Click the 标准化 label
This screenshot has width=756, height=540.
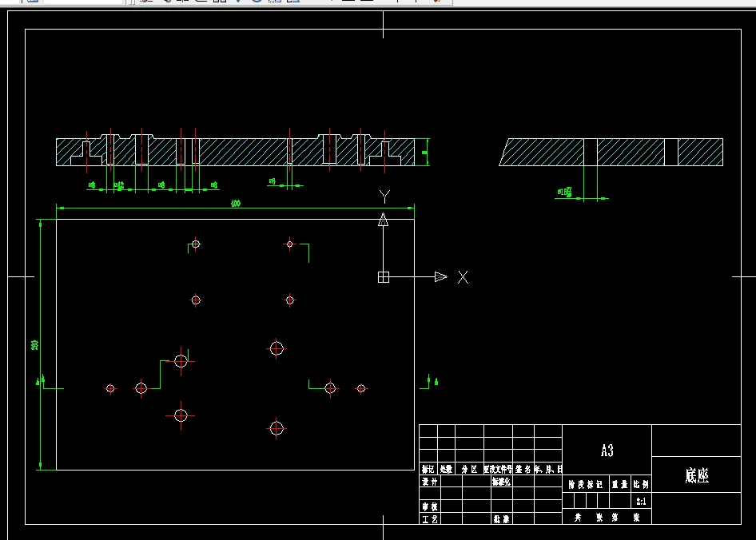click(501, 482)
